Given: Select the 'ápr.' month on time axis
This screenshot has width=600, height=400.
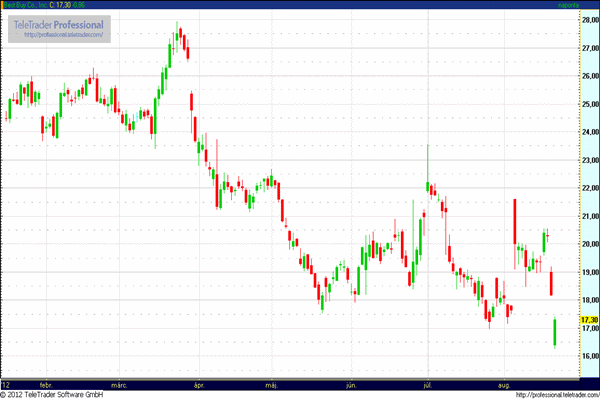Looking at the screenshot, I should [198, 383].
